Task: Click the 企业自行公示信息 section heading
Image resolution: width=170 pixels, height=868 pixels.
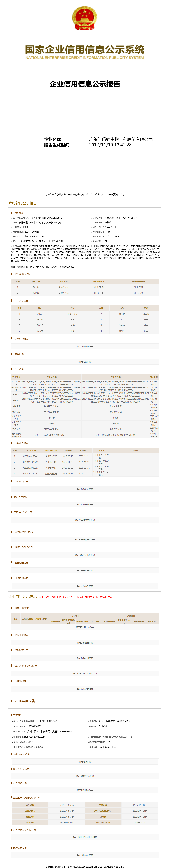Action: (x=23, y=596)
